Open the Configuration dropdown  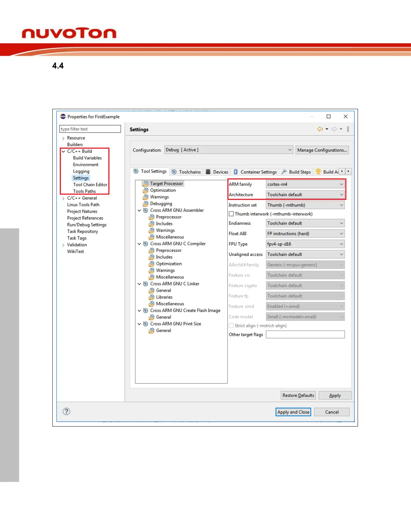pyautogui.click(x=229, y=150)
